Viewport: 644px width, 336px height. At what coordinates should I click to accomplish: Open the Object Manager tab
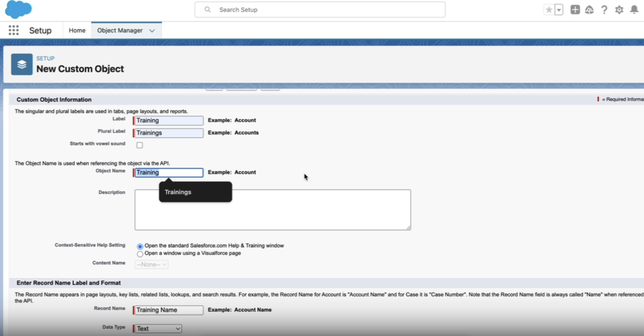(x=120, y=30)
